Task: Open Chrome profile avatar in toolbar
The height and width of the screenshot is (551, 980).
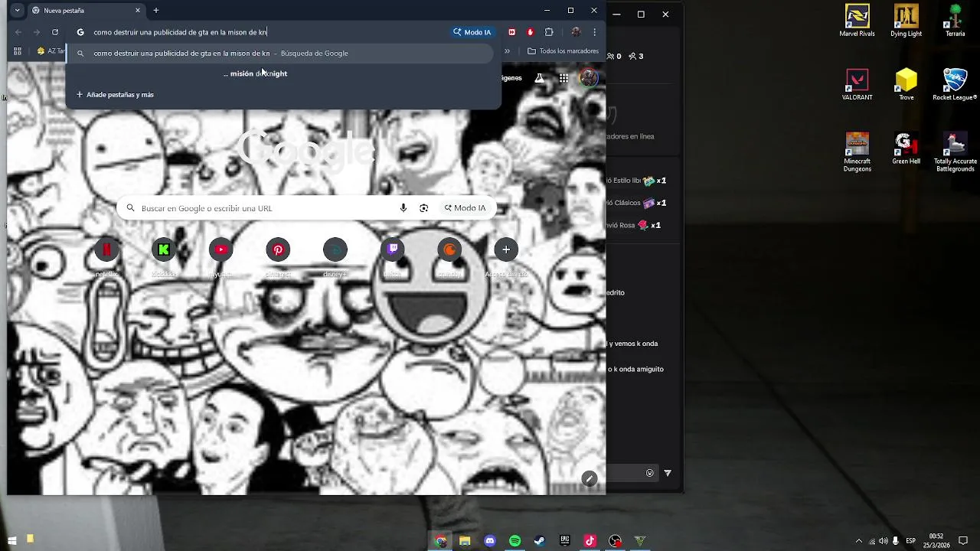Action: tap(576, 32)
